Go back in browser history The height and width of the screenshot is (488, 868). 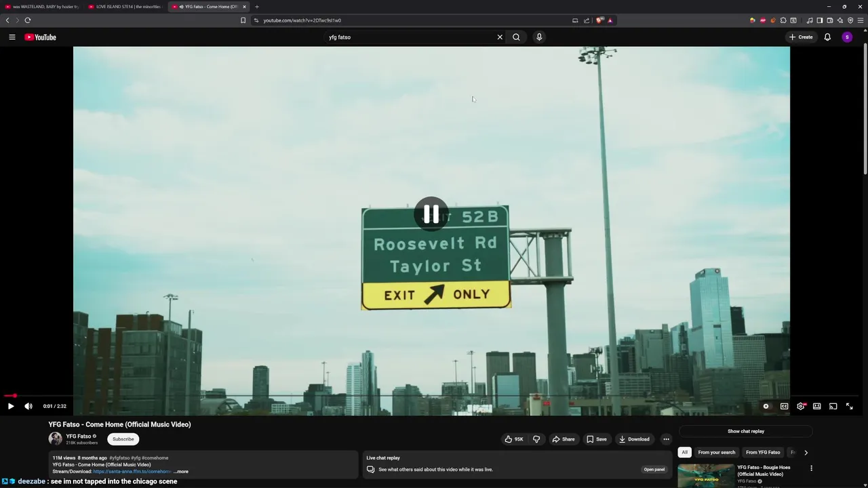7,20
